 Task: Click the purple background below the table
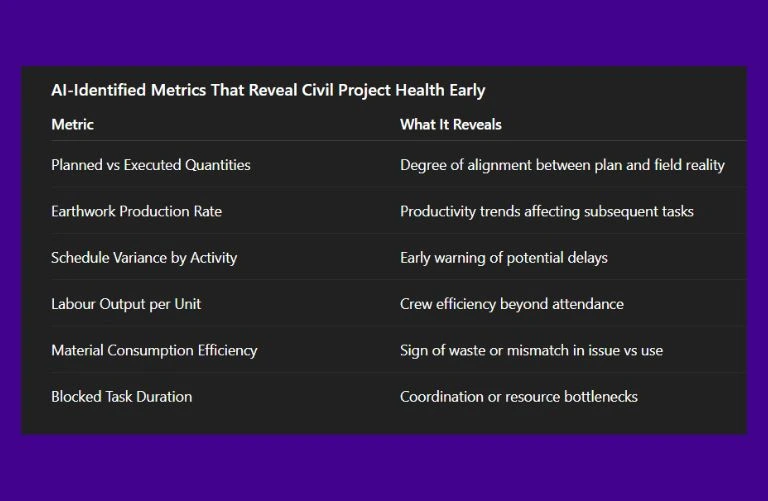point(384,468)
